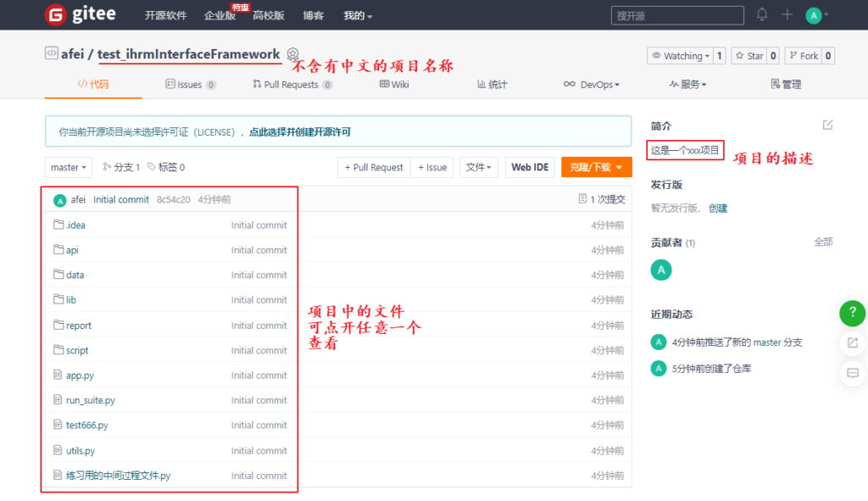Click the green help question mark icon
This screenshot has width=868, height=501.
pos(852,313)
